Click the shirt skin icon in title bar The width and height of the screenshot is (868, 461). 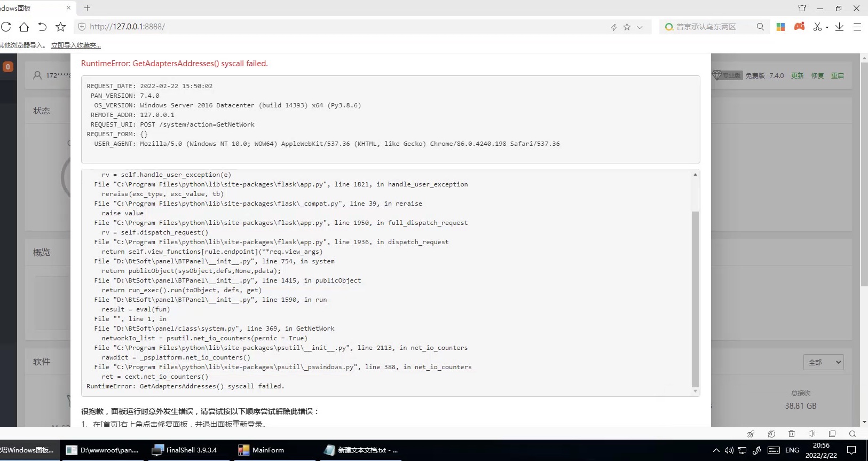(x=802, y=8)
